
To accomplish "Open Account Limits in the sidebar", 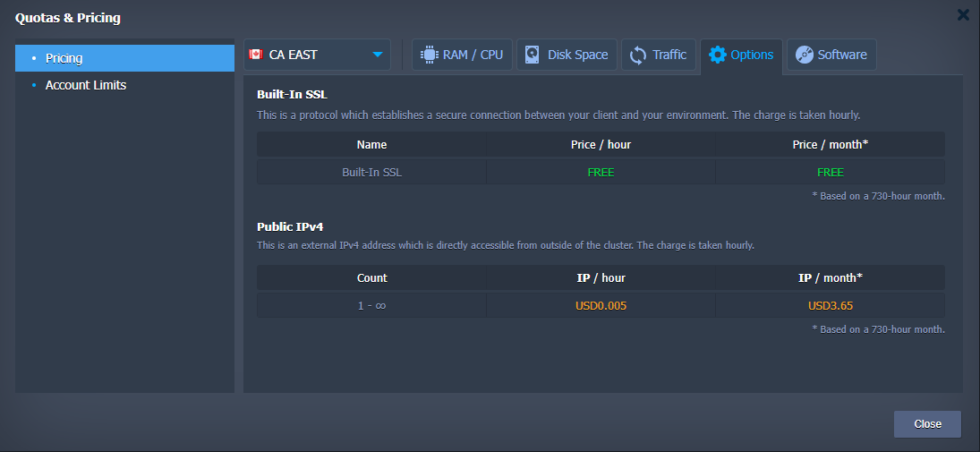I will tap(86, 85).
